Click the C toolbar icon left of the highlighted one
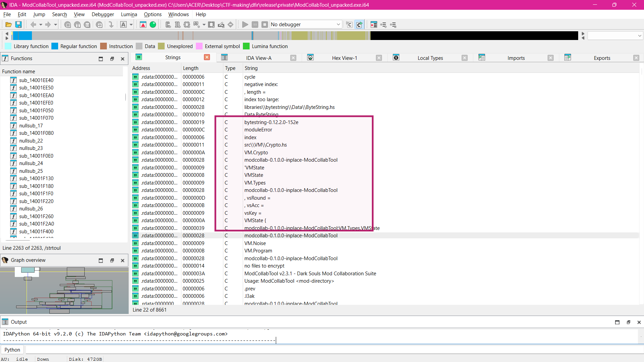The height and width of the screenshot is (362, 644). (349, 25)
